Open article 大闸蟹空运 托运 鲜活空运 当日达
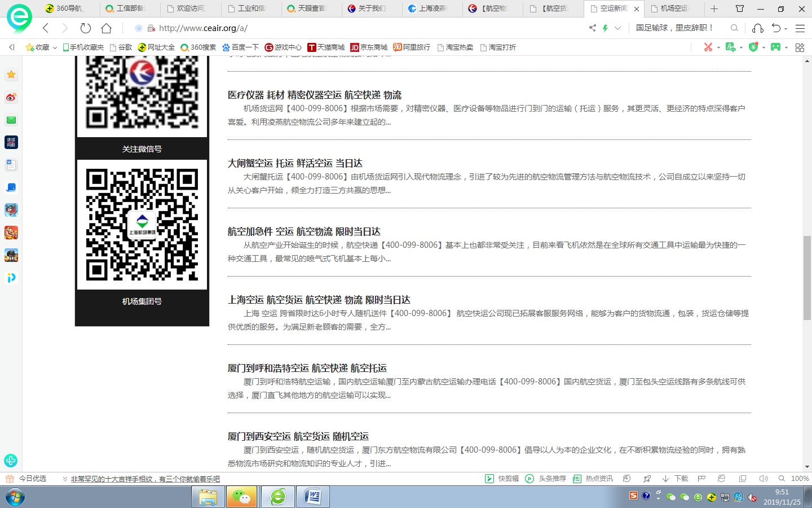 click(295, 163)
